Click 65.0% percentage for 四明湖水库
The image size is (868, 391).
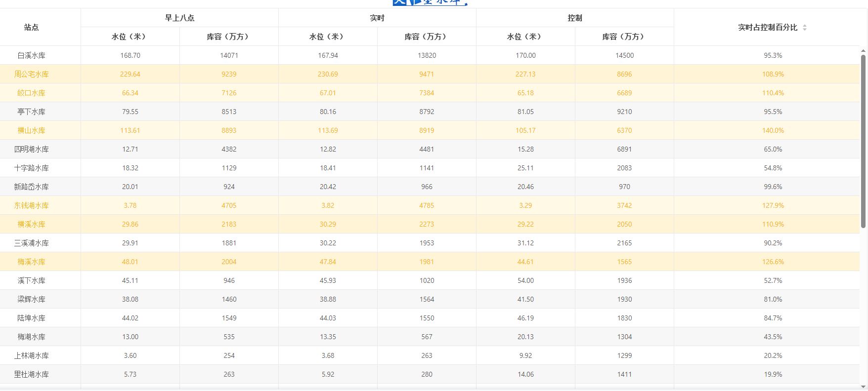pyautogui.click(x=773, y=149)
